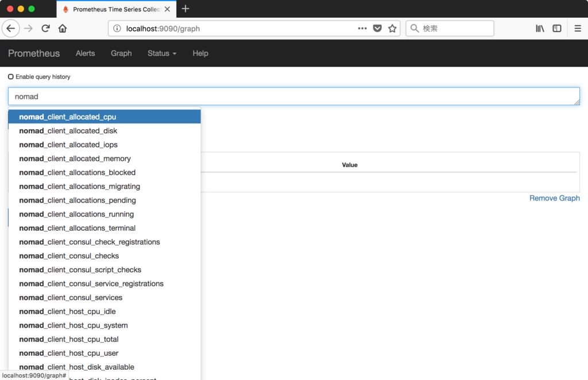Click the browser search field

(x=450, y=29)
